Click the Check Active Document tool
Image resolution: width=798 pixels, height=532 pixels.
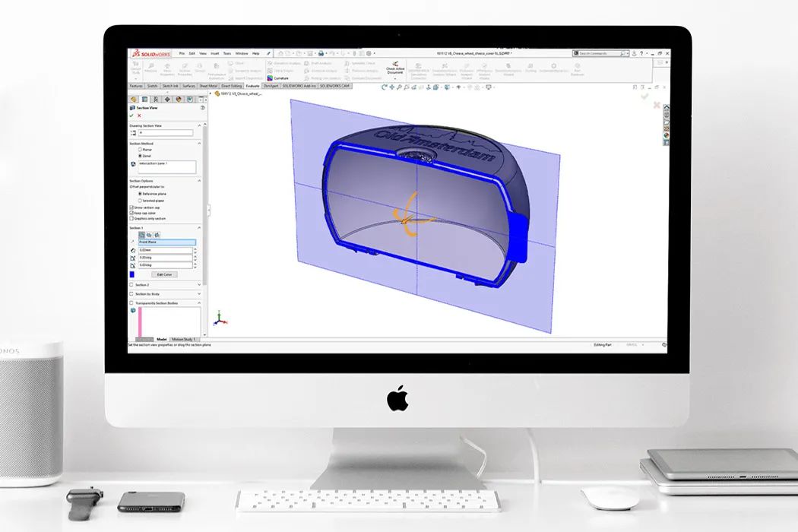tap(395, 68)
